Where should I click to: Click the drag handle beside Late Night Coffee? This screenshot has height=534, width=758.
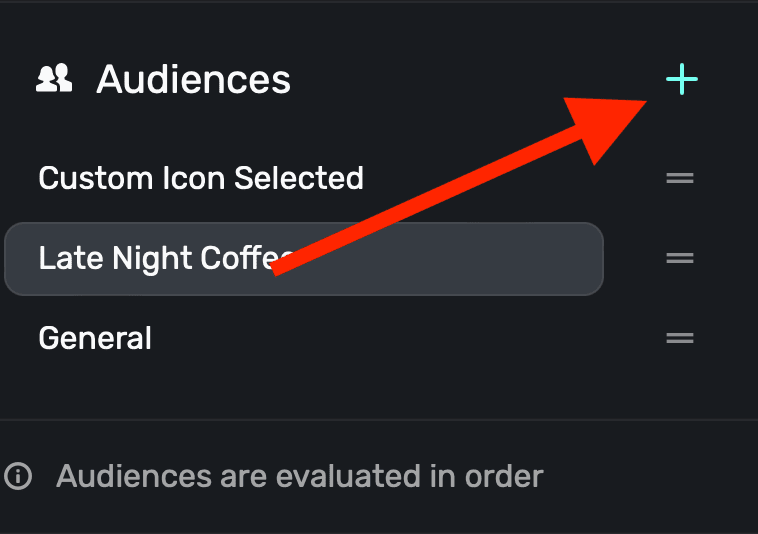[x=680, y=258]
